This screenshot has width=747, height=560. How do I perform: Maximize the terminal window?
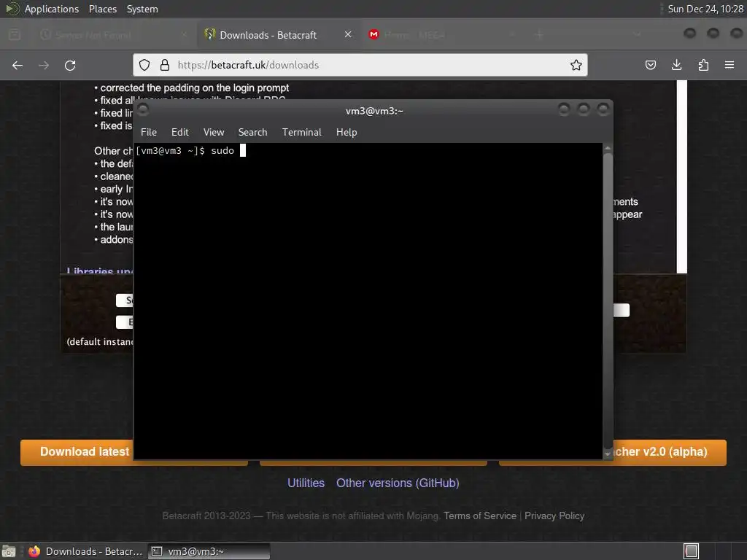(583, 110)
